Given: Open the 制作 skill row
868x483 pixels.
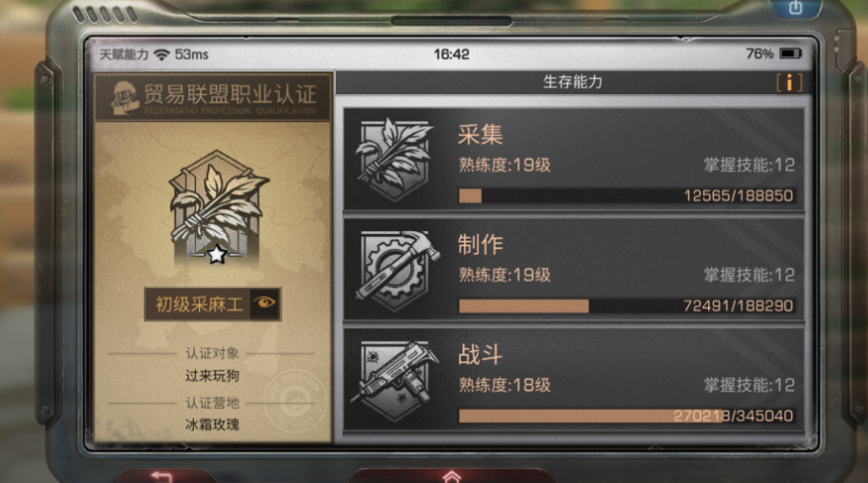Looking at the screenshot, I should 574,269.
